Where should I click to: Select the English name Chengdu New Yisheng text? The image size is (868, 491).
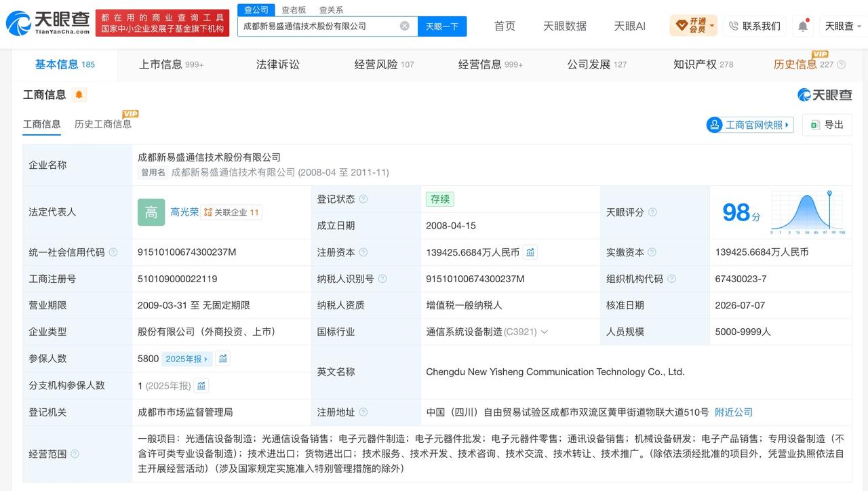555,372
